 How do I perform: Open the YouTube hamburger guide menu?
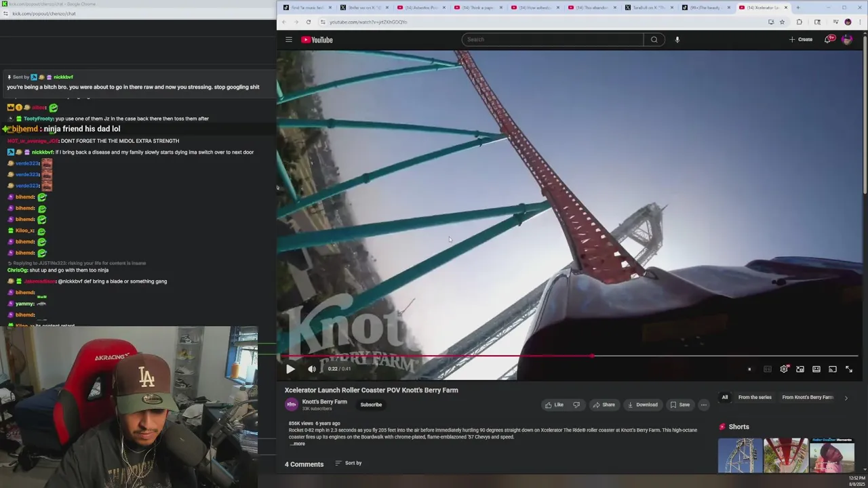pyautogui.click(x=289, y=39)
